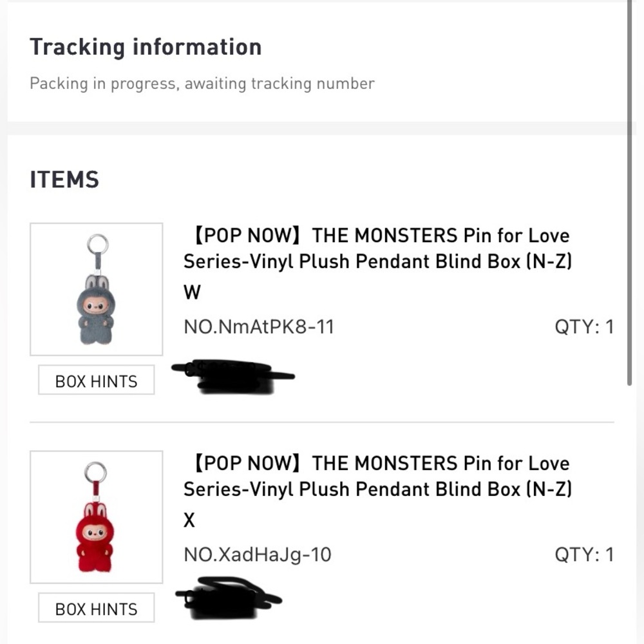The width and height of the screenshot is (644, 644).
Task: Open the gray Labubu pendant thumbnail
Action: click(96, 289)
